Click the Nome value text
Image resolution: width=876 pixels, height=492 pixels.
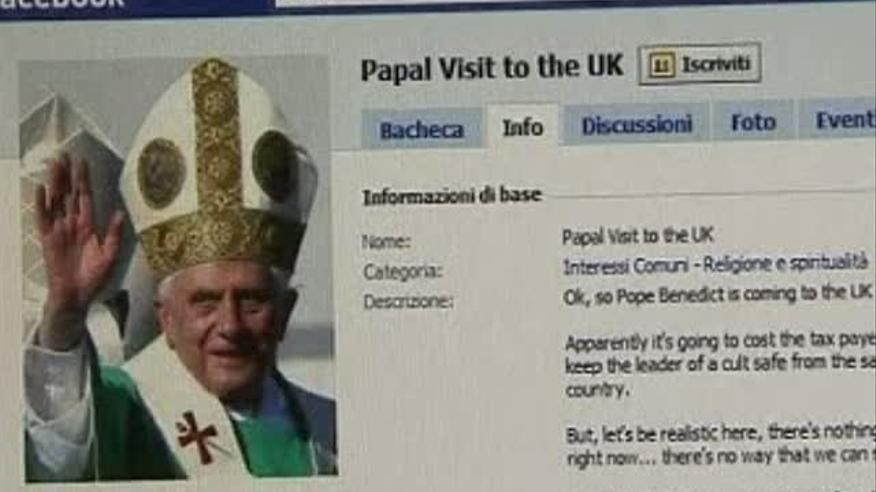[637, 236]
